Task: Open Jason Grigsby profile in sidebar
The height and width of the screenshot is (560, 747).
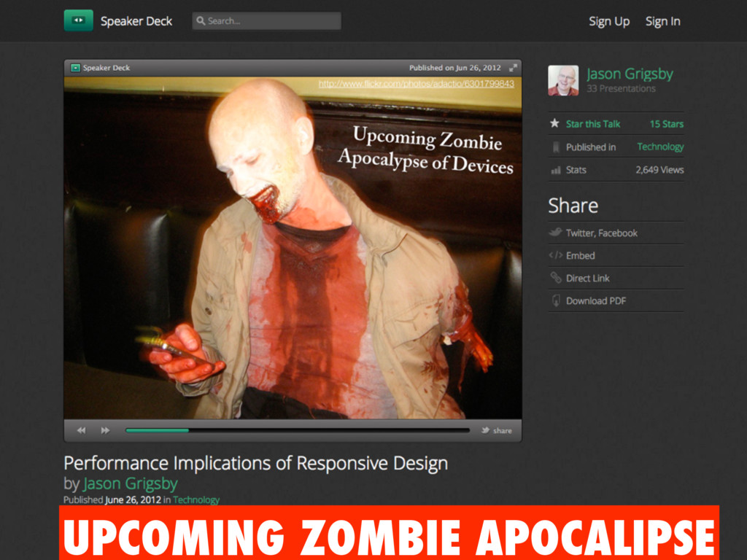Action: pos(630,74)
